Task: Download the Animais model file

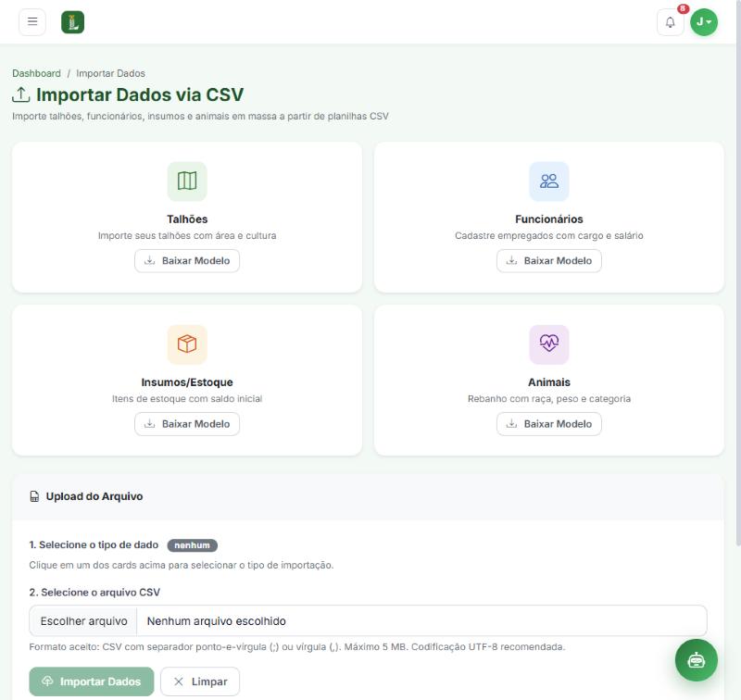Action: [549, 424]
